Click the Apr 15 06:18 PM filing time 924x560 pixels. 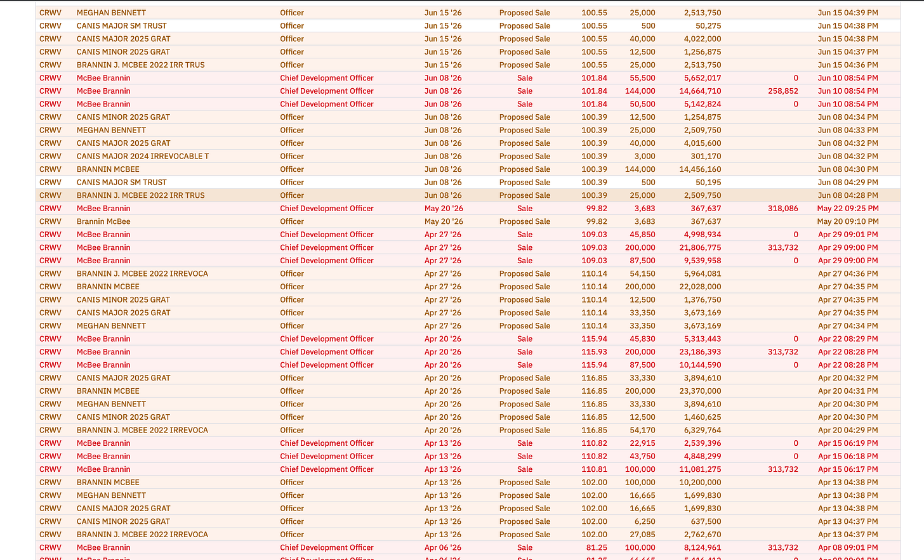tap(848, 456)
